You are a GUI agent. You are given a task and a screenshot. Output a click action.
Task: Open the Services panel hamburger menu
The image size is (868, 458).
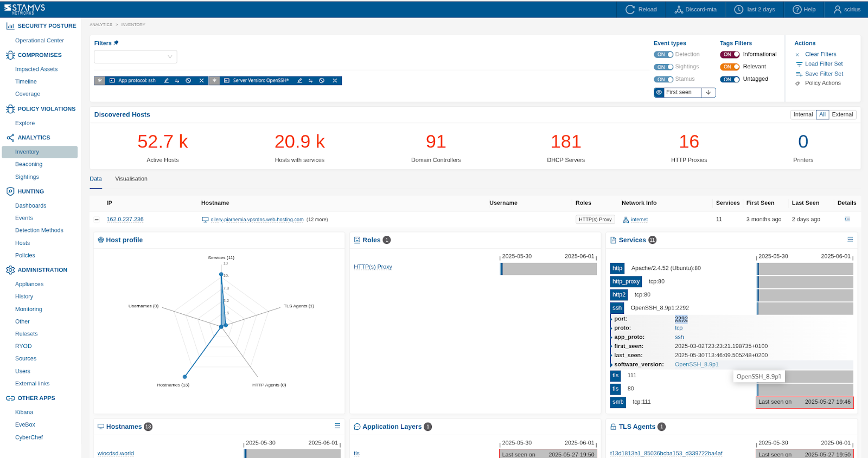(x=850, y=240)
